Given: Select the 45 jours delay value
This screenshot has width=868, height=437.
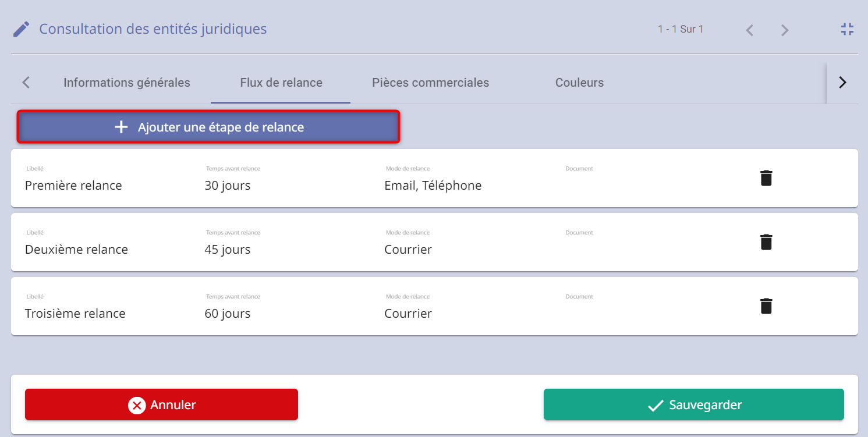Looking at the screenshot, I should click(228, 250).
